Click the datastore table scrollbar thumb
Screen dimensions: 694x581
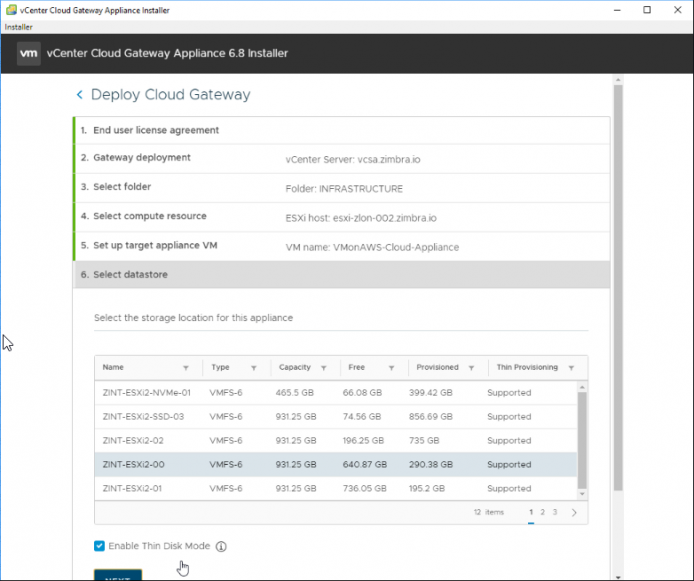[x=582, y=440]
